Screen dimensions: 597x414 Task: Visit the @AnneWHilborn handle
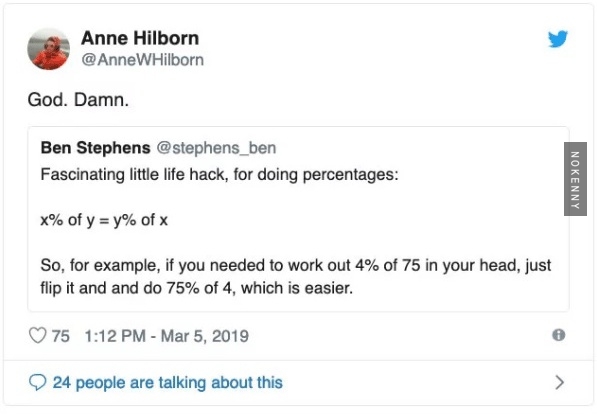click(x=142, y=60)
